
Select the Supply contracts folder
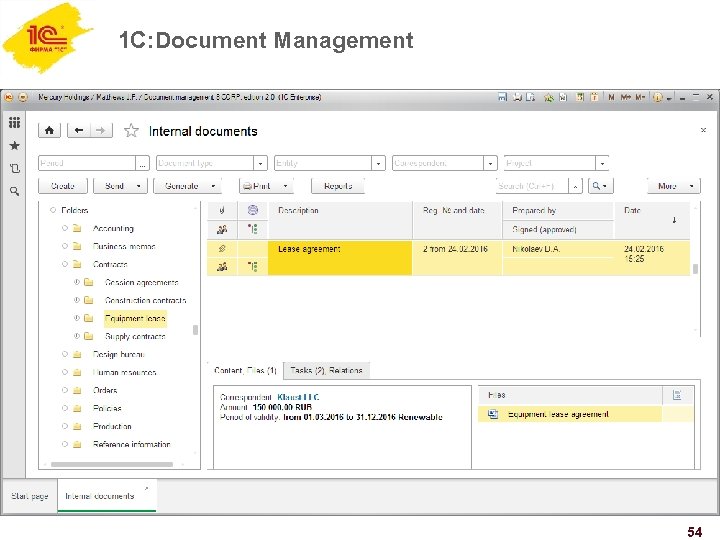tap(135, 336)
